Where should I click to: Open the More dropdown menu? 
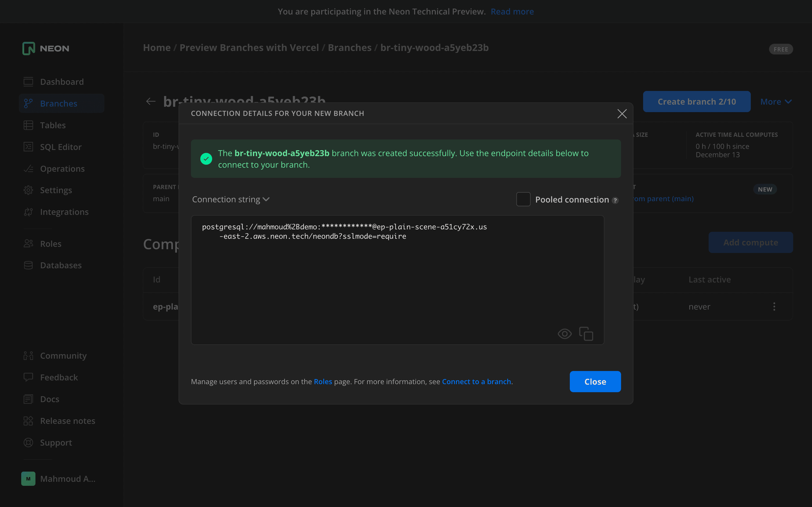tap(776, 102)
